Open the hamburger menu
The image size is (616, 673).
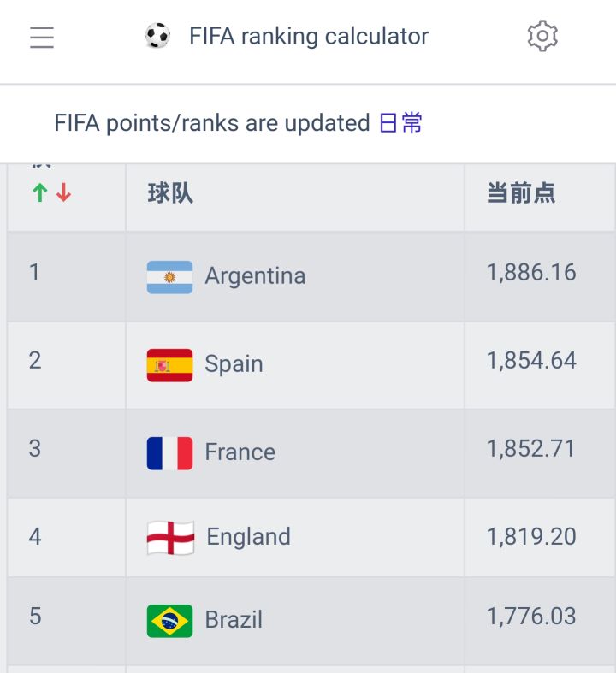click(42, 38)
